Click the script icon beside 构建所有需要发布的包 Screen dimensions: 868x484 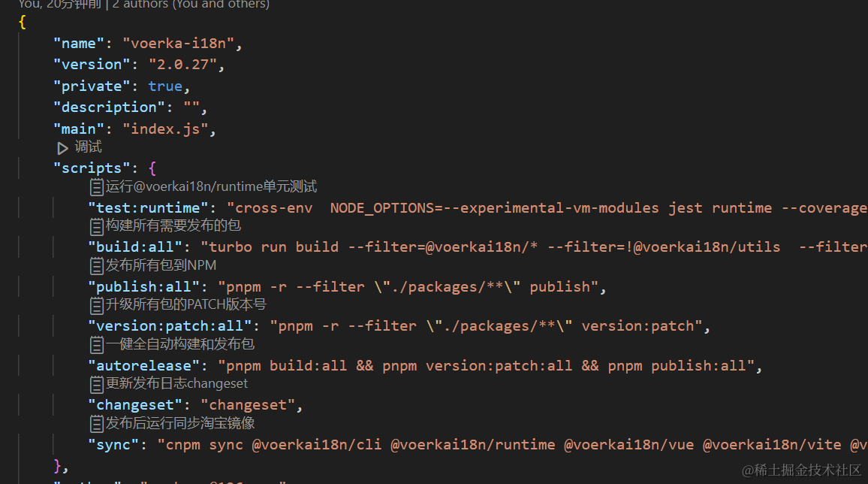click(97, 226)
